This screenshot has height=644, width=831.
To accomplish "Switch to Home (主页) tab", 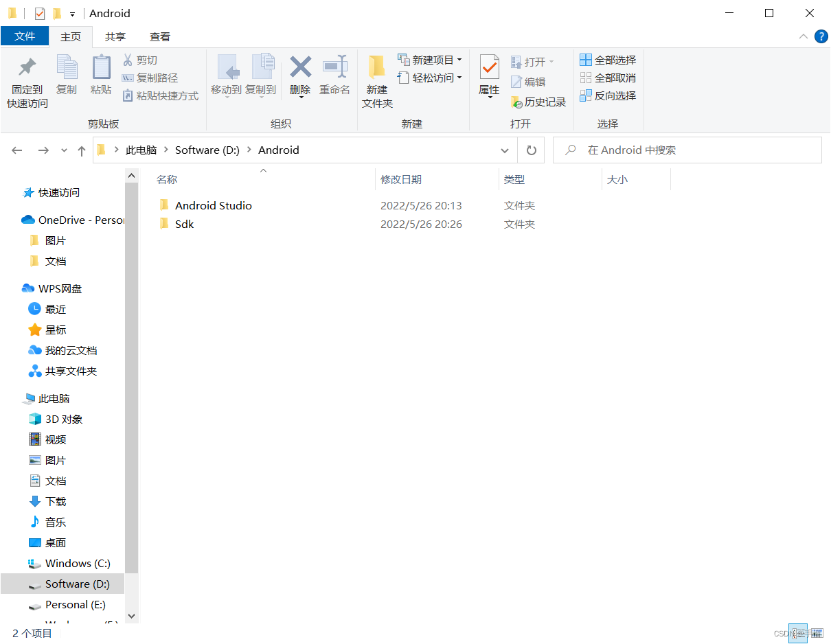I will (x=71, y=37).
